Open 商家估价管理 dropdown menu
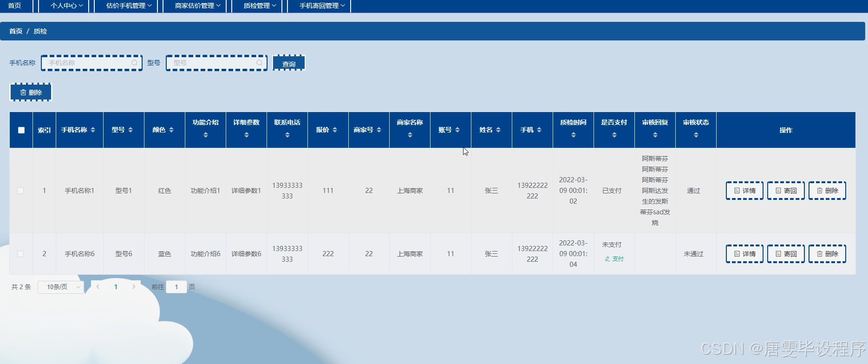The height and width of the screenshot is (364, 868). [198, 6]
